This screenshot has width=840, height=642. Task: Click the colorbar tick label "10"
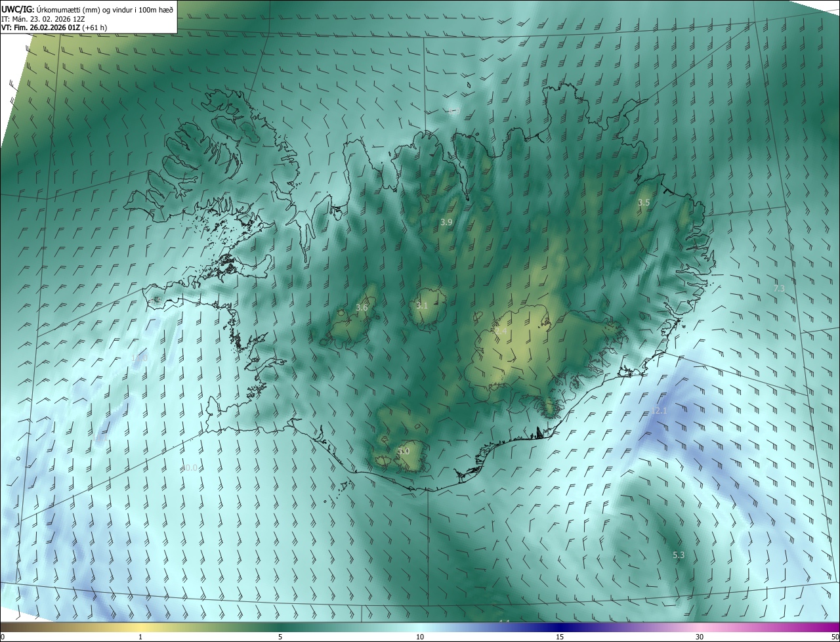pos(420,637)
